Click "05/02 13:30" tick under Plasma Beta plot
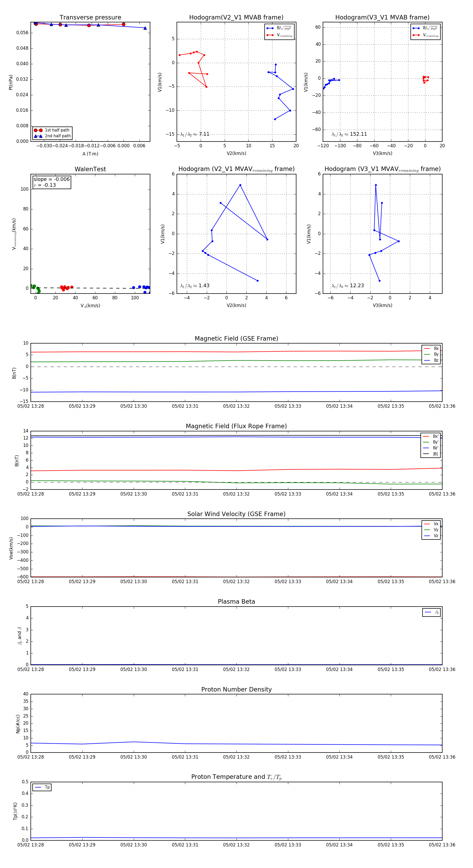This screenshot has height=868, width=473. 134,669
